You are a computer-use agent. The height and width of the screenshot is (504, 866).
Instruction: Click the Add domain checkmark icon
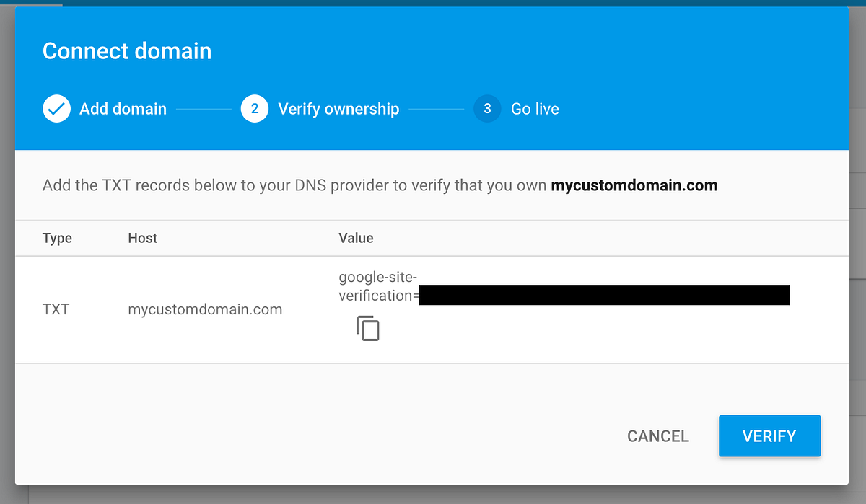point(56,109)
